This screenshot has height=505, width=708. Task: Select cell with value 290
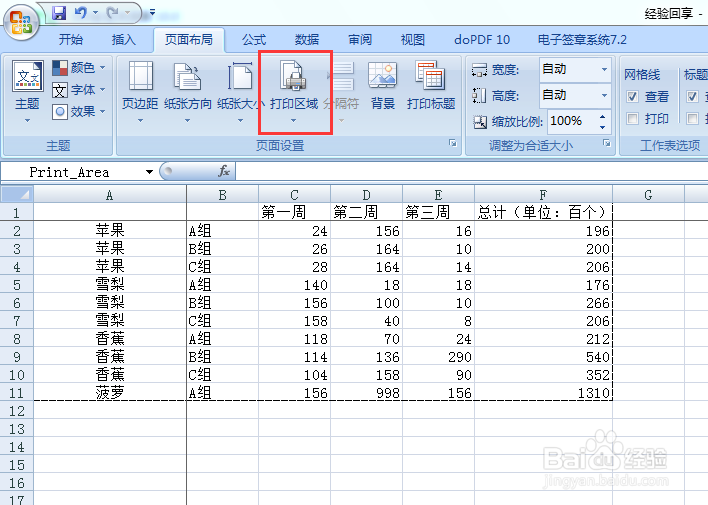[x=438, y=356]
